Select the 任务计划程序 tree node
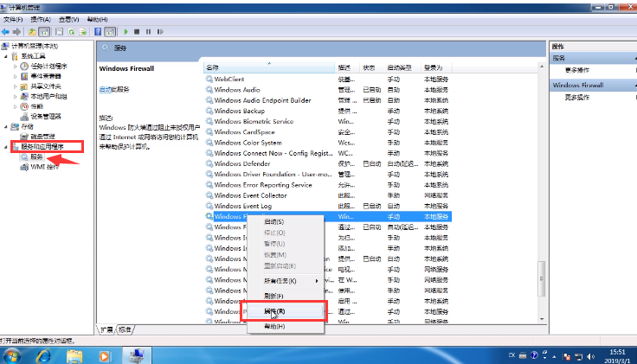This screenshot has height=364, width=637. pyautogui.click(x=48, y=67)
